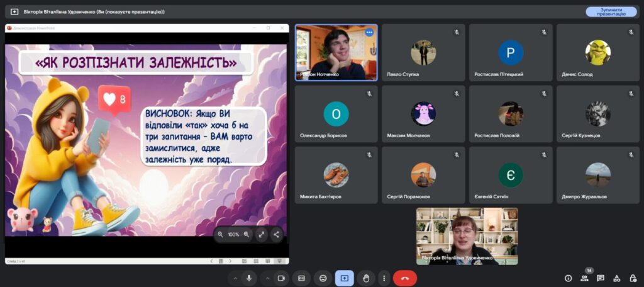Open meeting details info icon
The width and height of the screenshot is (644, 287).
pos(568,278)
